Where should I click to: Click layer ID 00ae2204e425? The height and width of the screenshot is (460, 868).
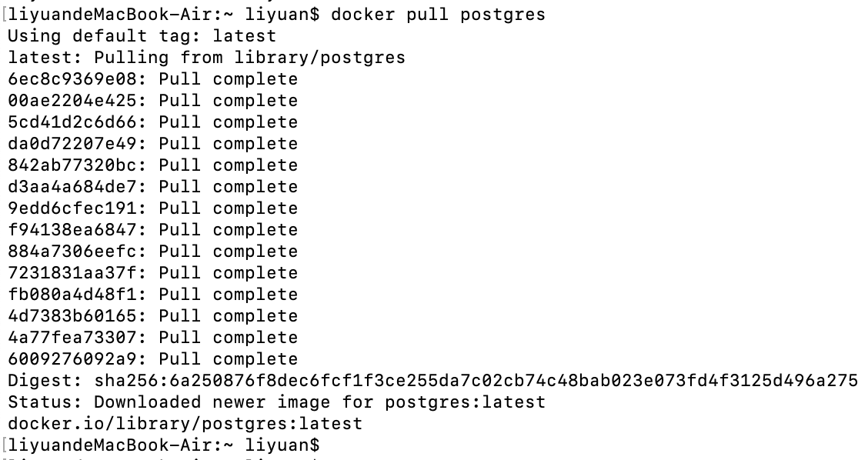click(x=78, y=101)
